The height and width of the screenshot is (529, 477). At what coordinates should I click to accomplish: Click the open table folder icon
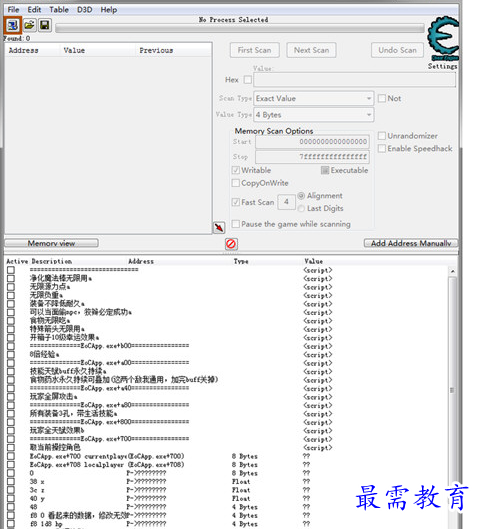coord(30,25)
